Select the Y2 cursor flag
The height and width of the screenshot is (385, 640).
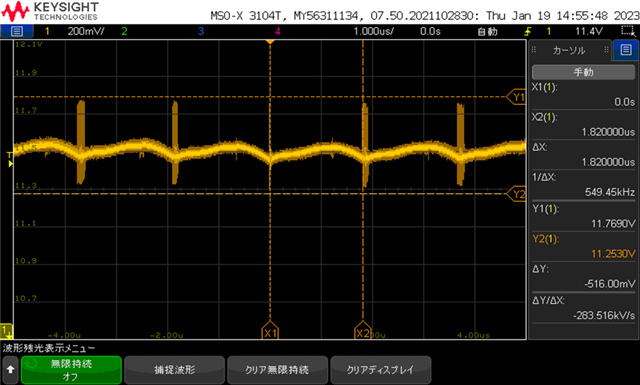tap(516, 194)
